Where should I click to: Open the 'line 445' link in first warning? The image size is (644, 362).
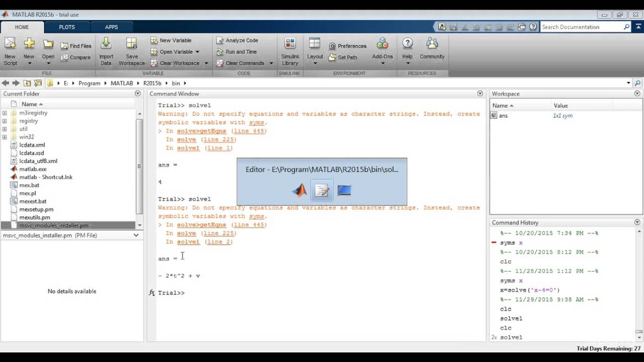click(249, 131)
